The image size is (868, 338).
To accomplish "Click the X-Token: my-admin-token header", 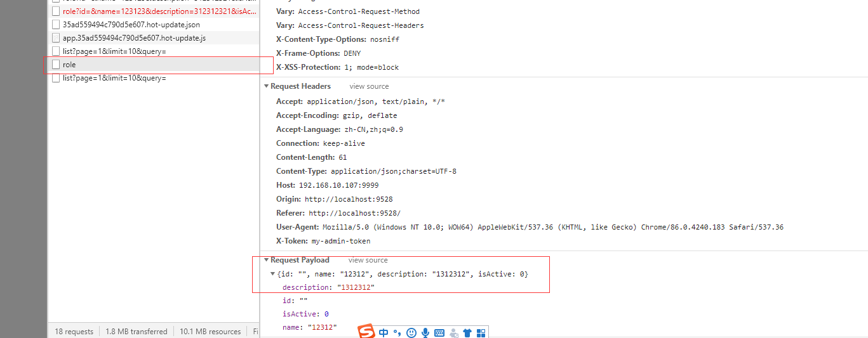I will tap(323, 241).
